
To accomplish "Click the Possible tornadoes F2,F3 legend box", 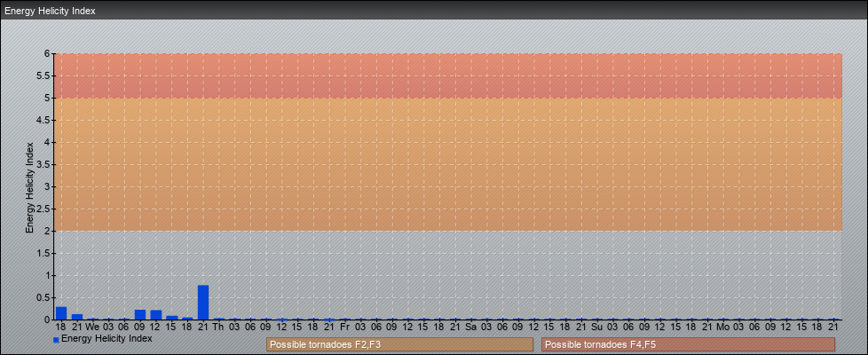I will [x=399, y=344].
